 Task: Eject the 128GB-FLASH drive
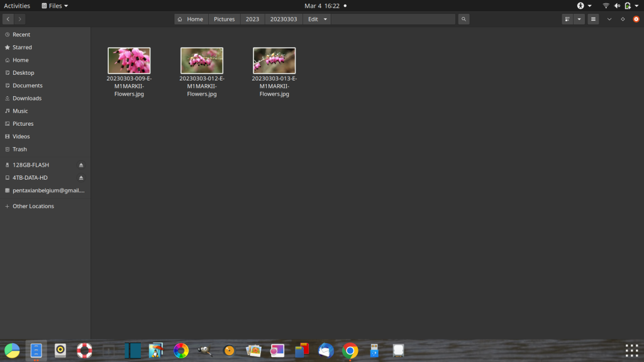pos(81,165)
